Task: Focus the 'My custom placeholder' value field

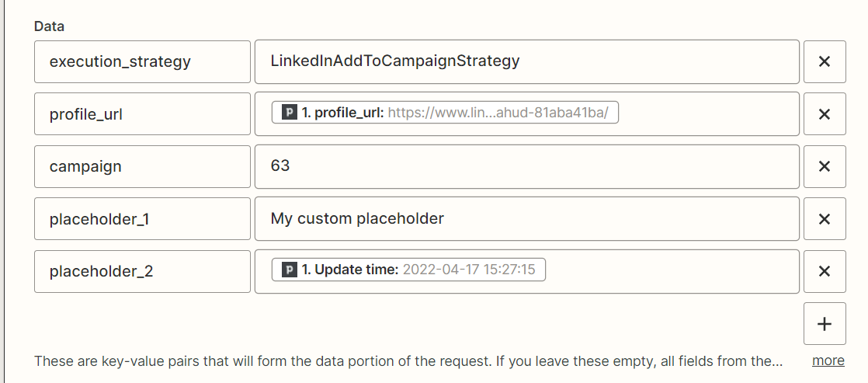Action: coord(526,219)
